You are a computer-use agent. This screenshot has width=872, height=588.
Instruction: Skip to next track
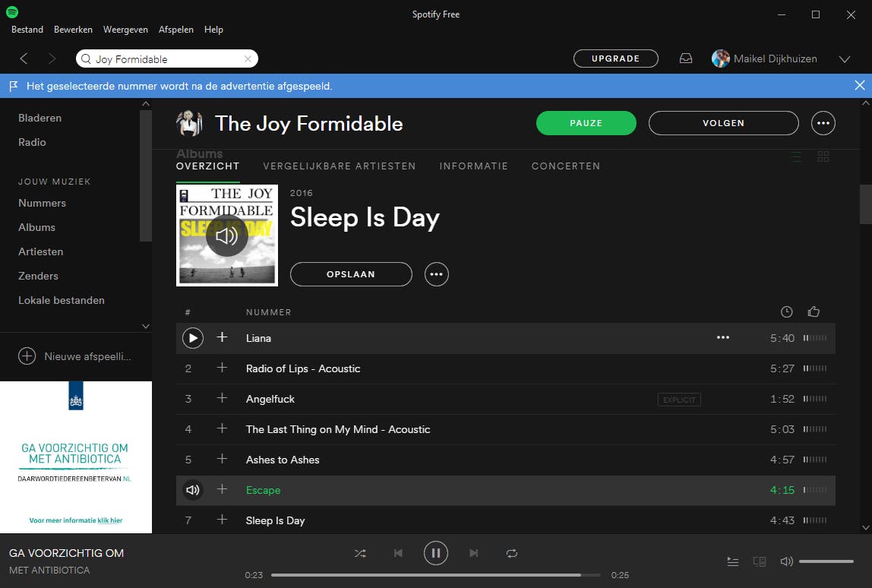(474, 553)
